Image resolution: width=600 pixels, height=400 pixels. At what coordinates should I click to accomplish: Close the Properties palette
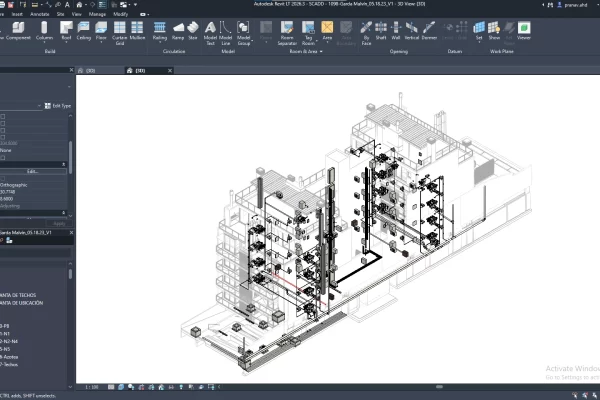click(71, 70)
